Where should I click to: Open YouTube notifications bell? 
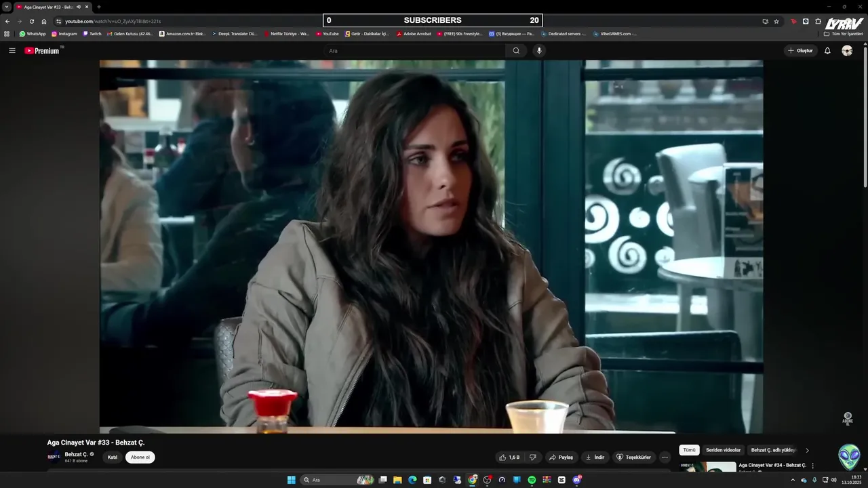pyautogui.click(x=827, y=51)
